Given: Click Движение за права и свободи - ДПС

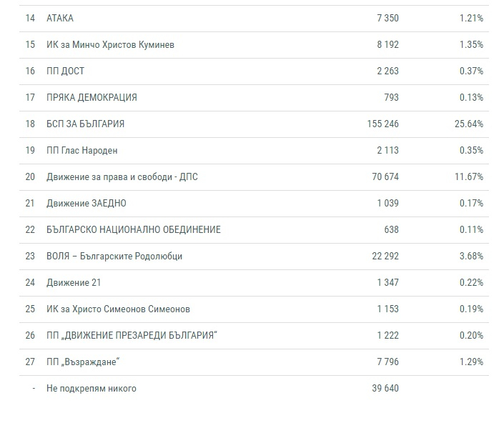Looking at the screenshot, I should pyautogui.click(x=122, y=177).
